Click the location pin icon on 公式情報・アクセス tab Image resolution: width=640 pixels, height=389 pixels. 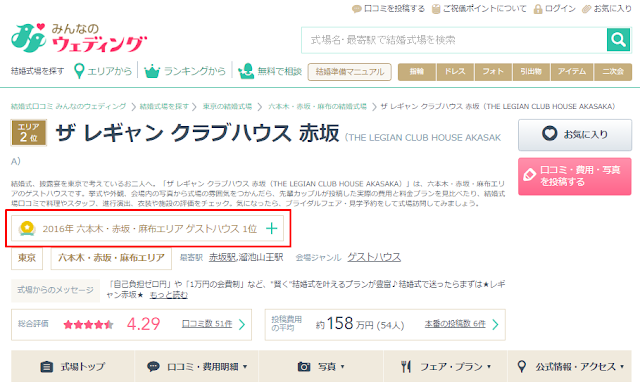(x=521, y=366)
